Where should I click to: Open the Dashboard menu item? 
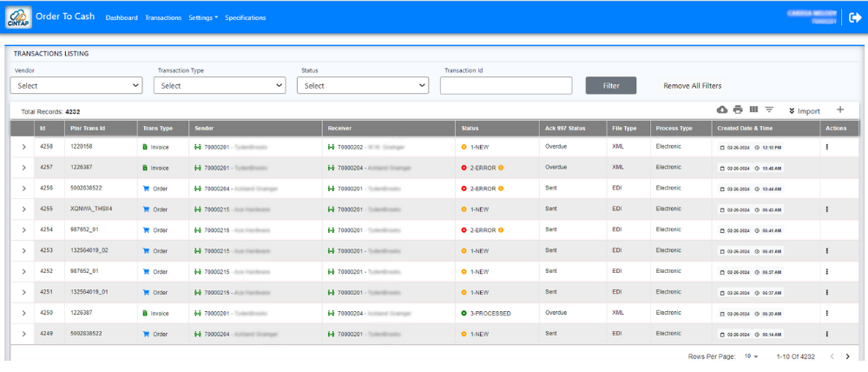(122, 17)
